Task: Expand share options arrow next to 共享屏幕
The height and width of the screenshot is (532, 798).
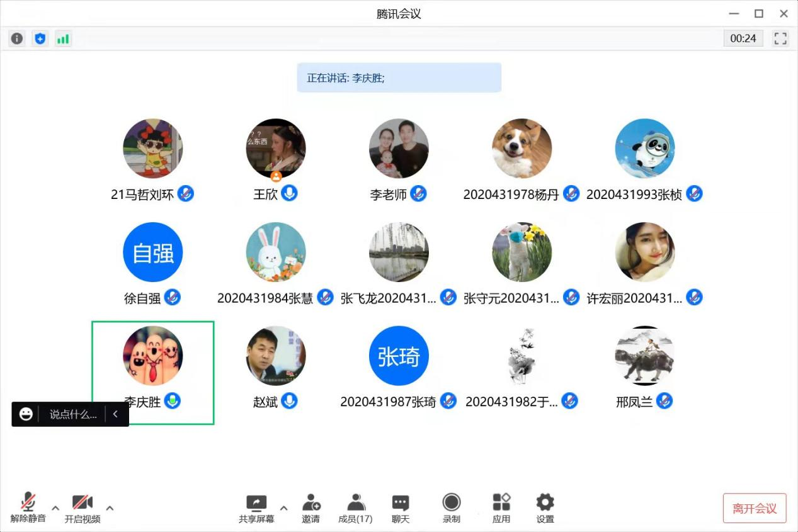Action: tap(283, 508)
